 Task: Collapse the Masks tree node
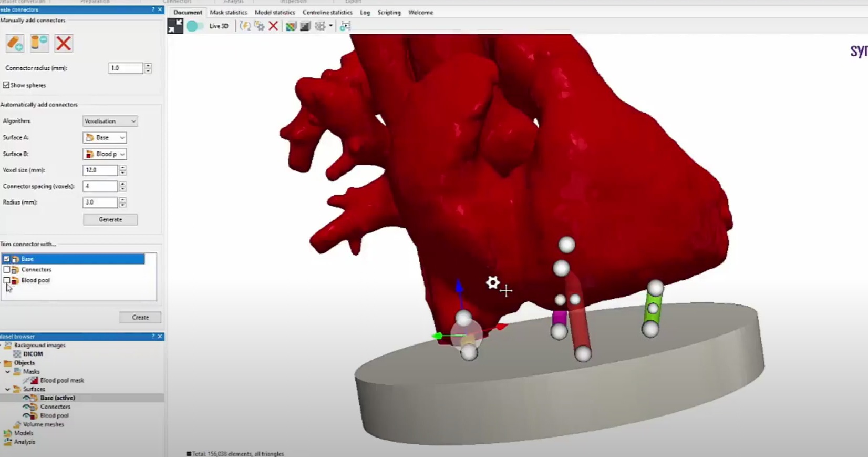pos(8,372)
